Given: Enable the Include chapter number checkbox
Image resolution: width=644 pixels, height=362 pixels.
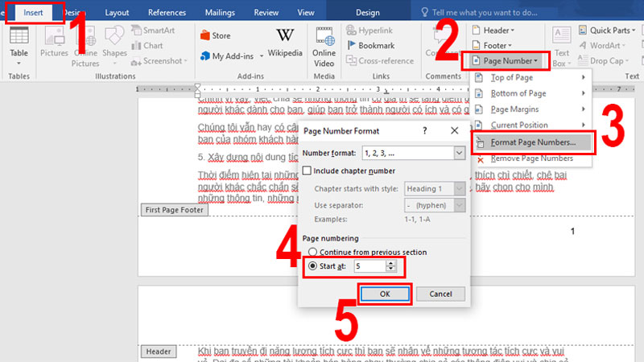Looking at the screenshot, I should pos(308,171).
